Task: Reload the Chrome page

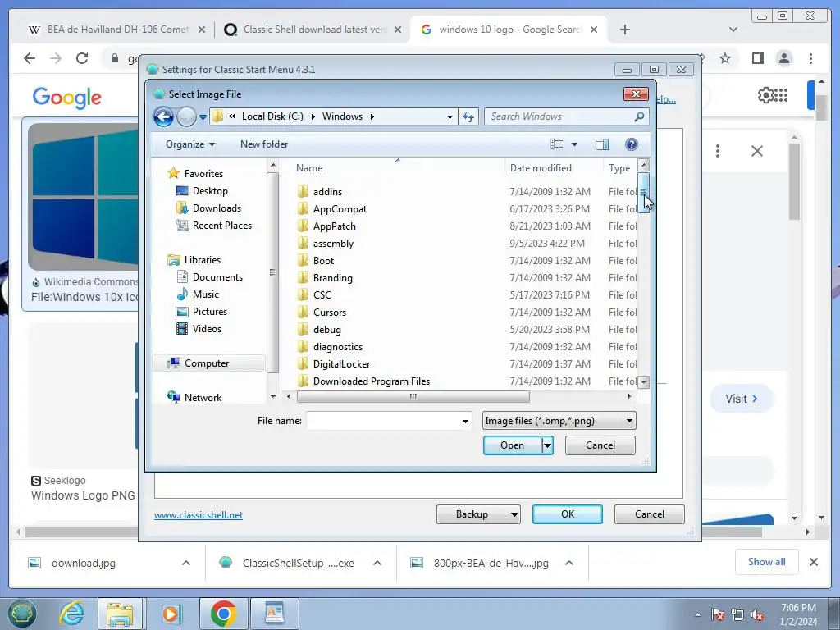Action: click(82, 58)
